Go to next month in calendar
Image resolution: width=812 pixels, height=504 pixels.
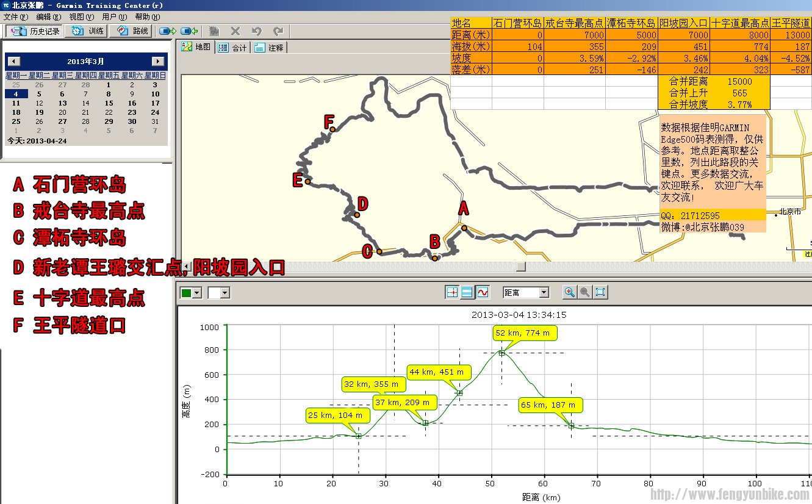[158, 61]
